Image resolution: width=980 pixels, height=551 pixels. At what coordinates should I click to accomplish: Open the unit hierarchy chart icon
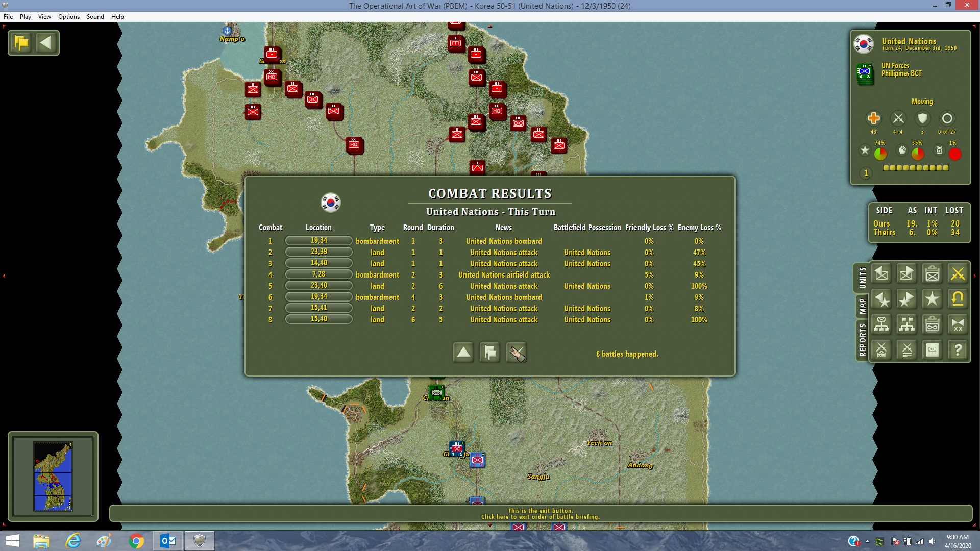881,325
